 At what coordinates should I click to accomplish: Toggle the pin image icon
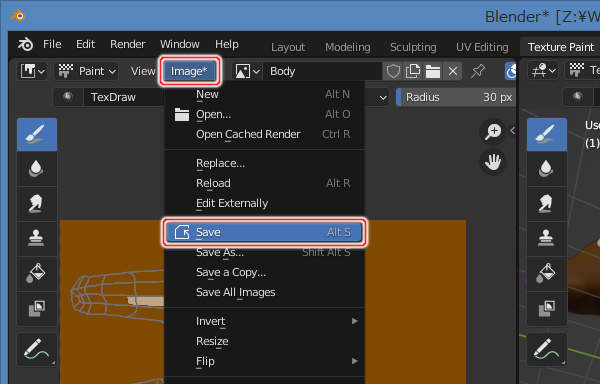coord(478,71)
